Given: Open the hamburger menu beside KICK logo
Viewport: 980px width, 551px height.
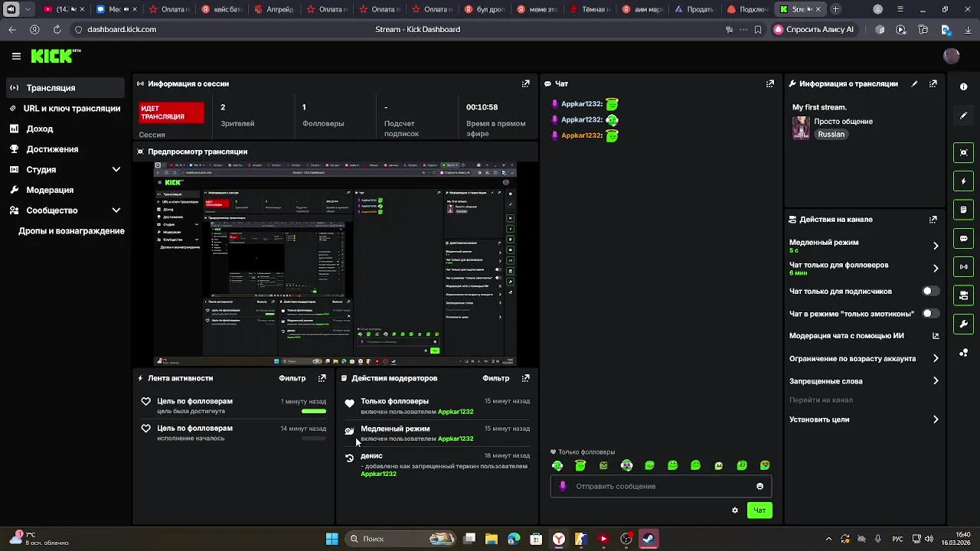Looking at the screenshot, I should (x=16, y=56).
